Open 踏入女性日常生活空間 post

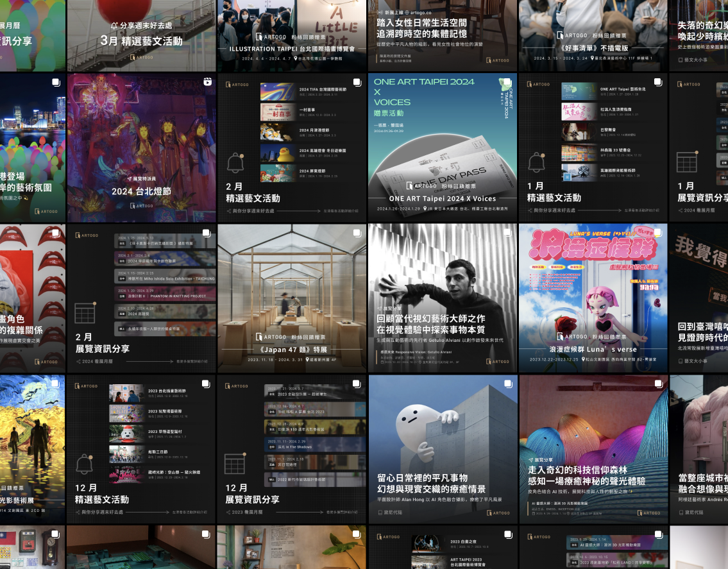[443, 35]
